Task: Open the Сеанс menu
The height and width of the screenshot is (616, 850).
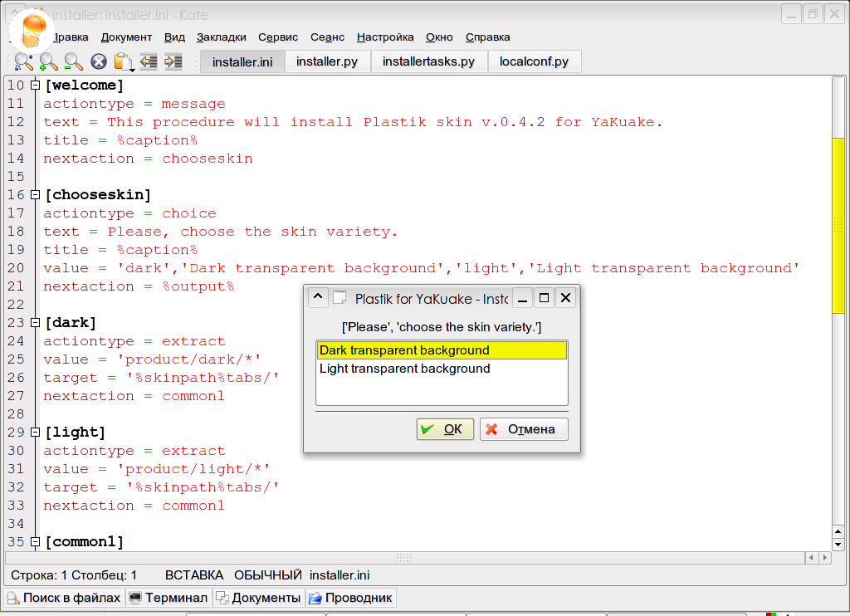Action: 327,37
